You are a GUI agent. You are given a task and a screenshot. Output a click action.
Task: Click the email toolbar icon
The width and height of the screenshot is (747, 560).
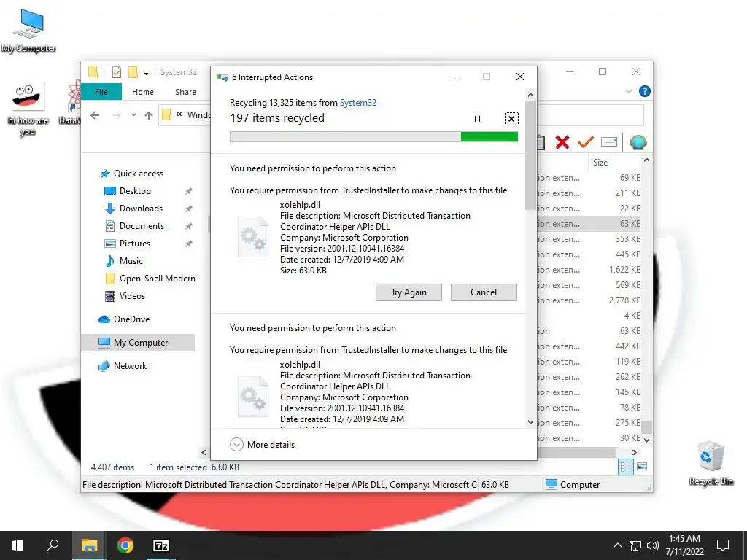(x=609, y=142)
